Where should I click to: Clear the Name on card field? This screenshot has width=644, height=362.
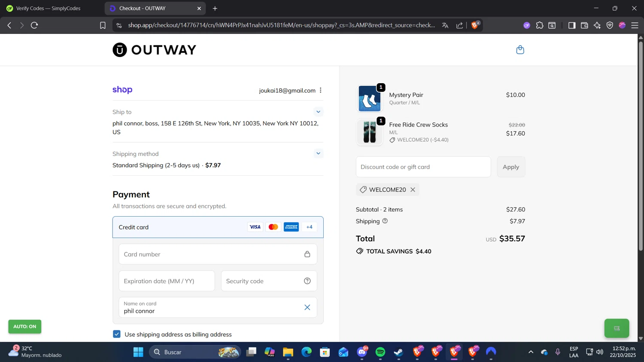pos(307,307)
